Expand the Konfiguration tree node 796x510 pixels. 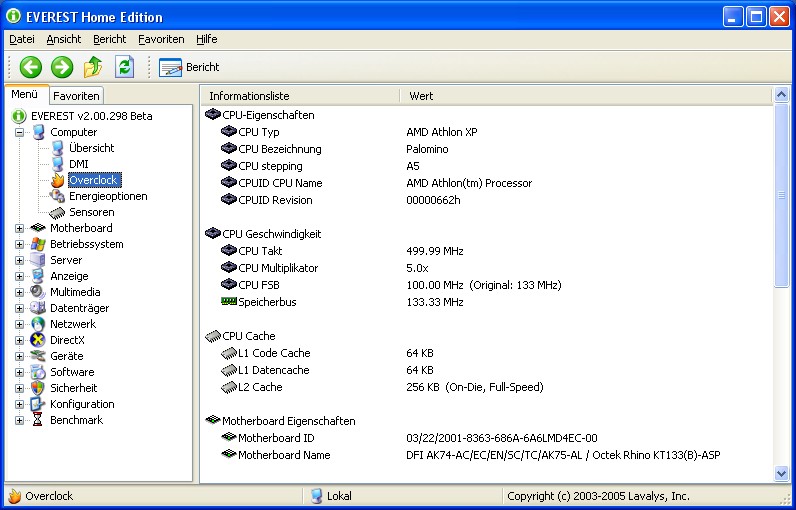tap(19, 404)
